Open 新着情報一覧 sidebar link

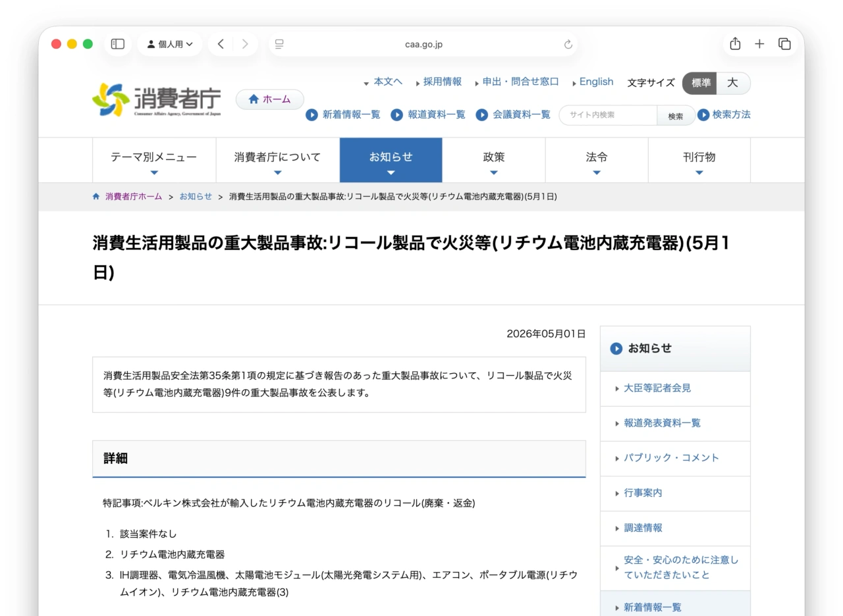pyautogui.click(x=653, y=607)
